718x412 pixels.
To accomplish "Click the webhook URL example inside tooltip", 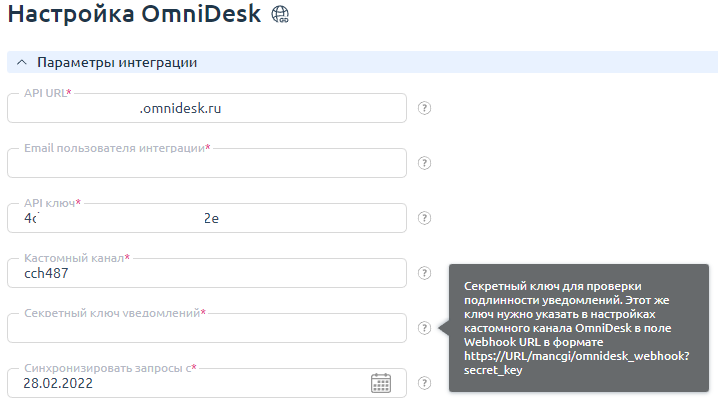I will [578, 356].
